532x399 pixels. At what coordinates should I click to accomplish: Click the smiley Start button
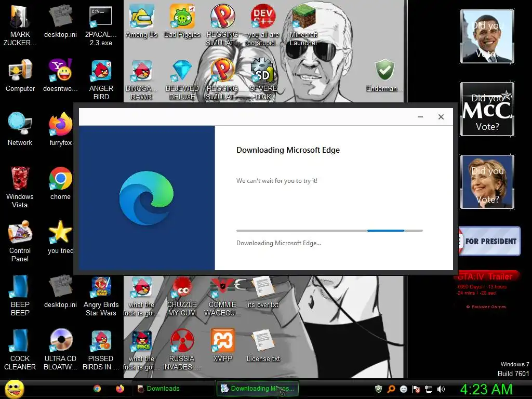[x=14, y=389]
